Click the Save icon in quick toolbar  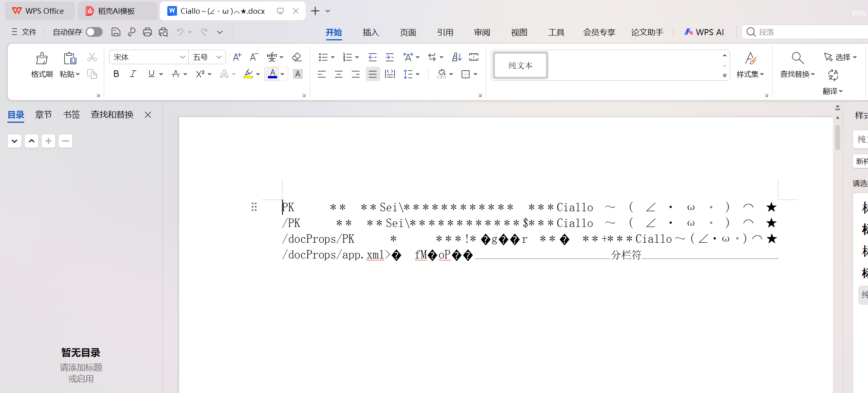click(116, 32)
